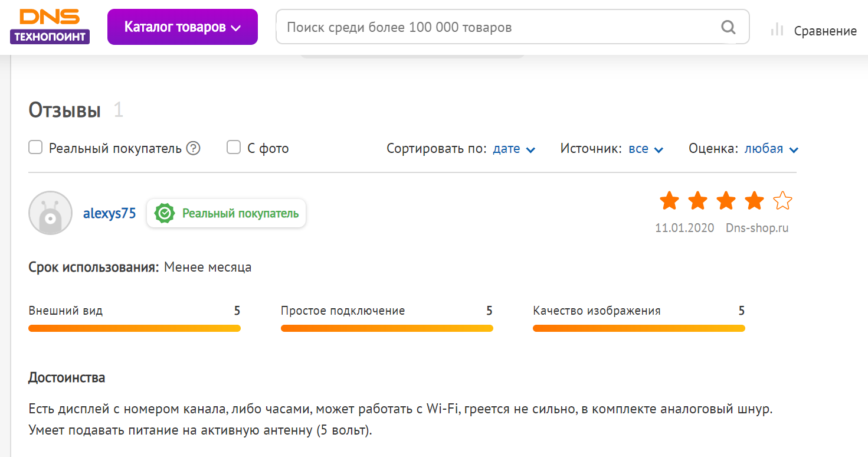Screen dimensions: 868x457
Task: Click the Внешний вид rating bar
Action: click(x=135, y=328)
